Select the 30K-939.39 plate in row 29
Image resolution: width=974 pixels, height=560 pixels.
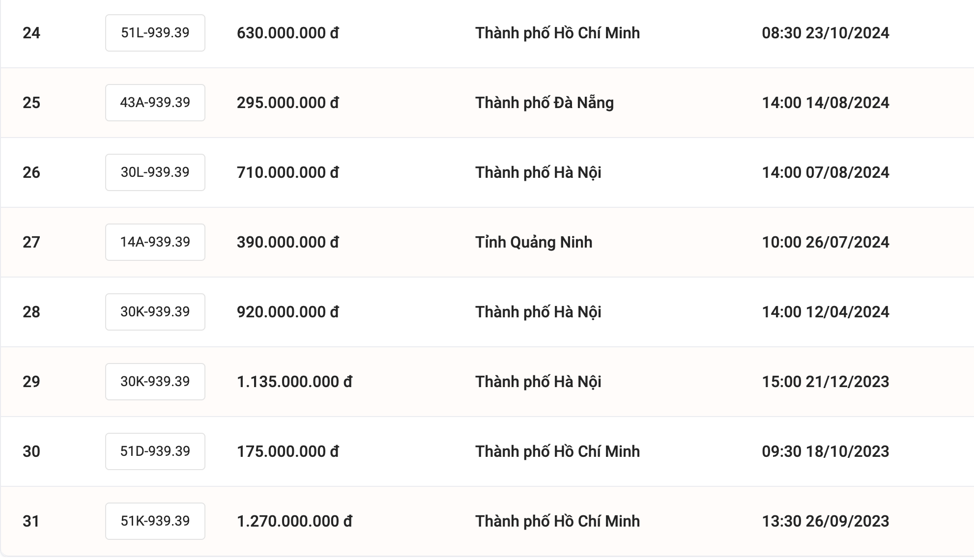(x=155, y=382)
